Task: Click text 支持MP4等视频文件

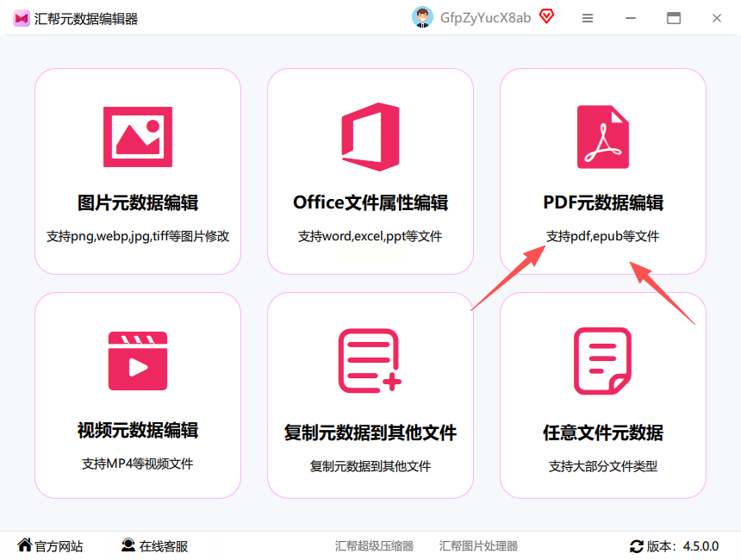Action: (138, 464)
